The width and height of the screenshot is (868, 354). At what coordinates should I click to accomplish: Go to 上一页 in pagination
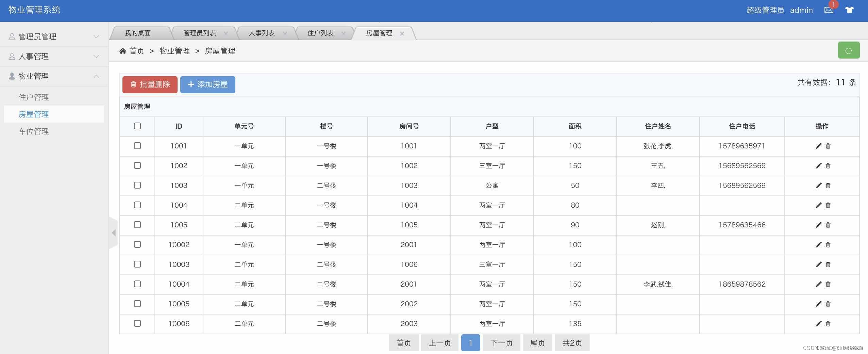[x=440, y=343]
